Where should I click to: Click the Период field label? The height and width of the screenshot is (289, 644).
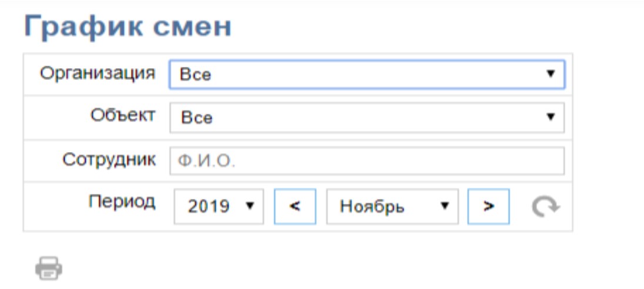click(122, 201)
